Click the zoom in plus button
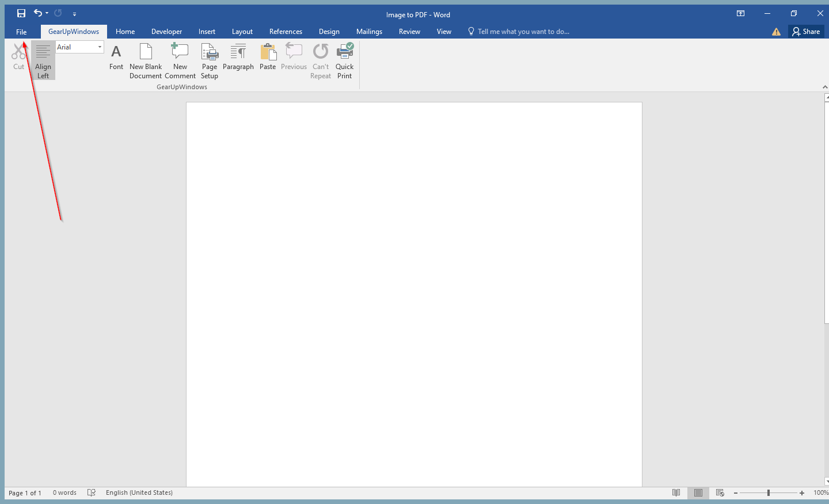This screenshot has height=504, width=829. pyautogui.click(x=802, y=493)
